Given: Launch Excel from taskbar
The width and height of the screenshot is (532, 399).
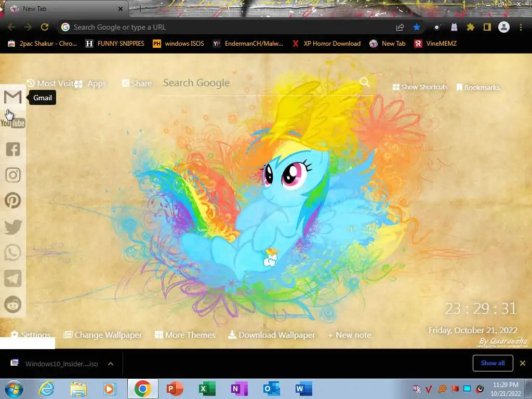Looking at the screenshot, I should [x=207, y=389].
